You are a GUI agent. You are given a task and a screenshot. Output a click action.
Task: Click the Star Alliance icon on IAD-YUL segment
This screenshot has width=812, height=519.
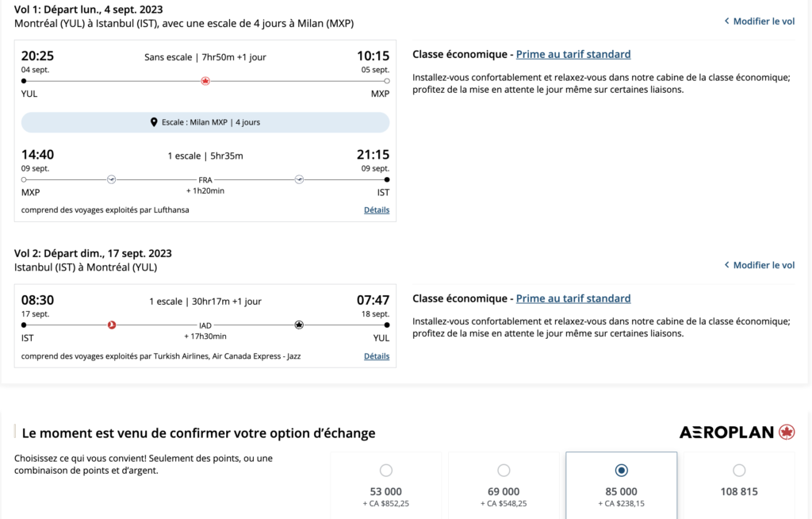pos(299,325)
